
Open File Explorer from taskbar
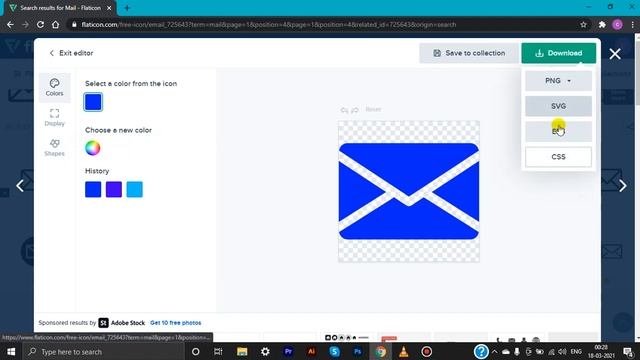pos(242,351)
